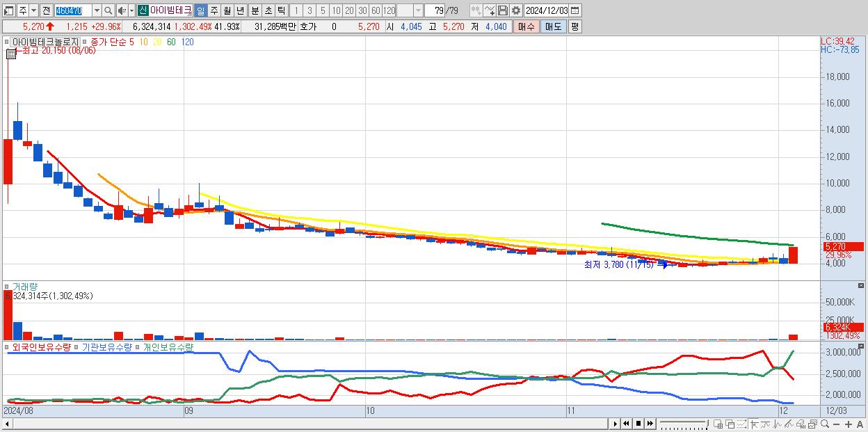Click the line chart style icon
This screenshot has height=432, width=868.
tap(766, 424)
